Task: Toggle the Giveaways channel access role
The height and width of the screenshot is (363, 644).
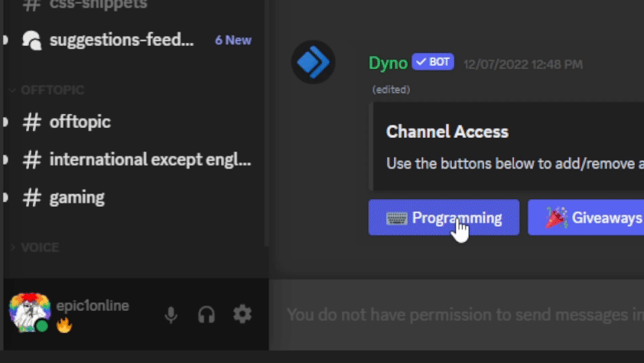Action: tap(586, 217)
